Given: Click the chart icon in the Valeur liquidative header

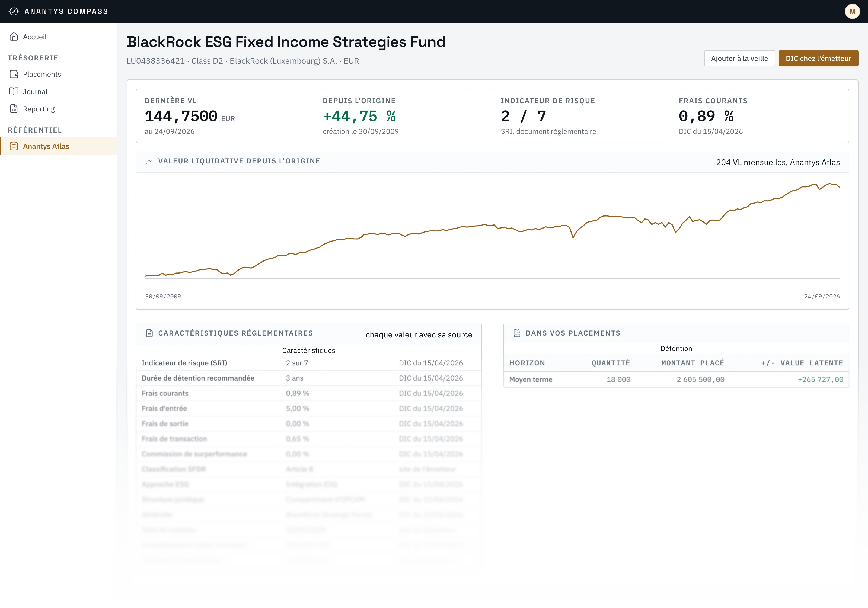Looking at the screenshot, I should point(149,161).
